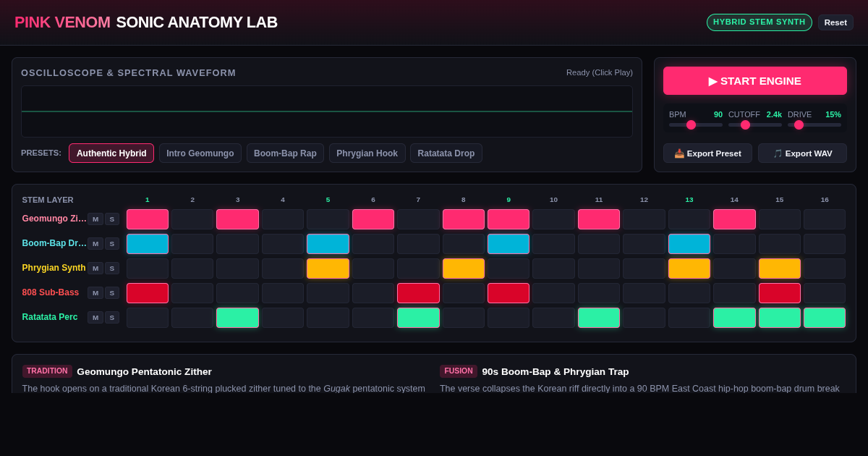The image size is (868, 456).
Task: Enable Phrygian Synth step 1
Action: (148, 269)
